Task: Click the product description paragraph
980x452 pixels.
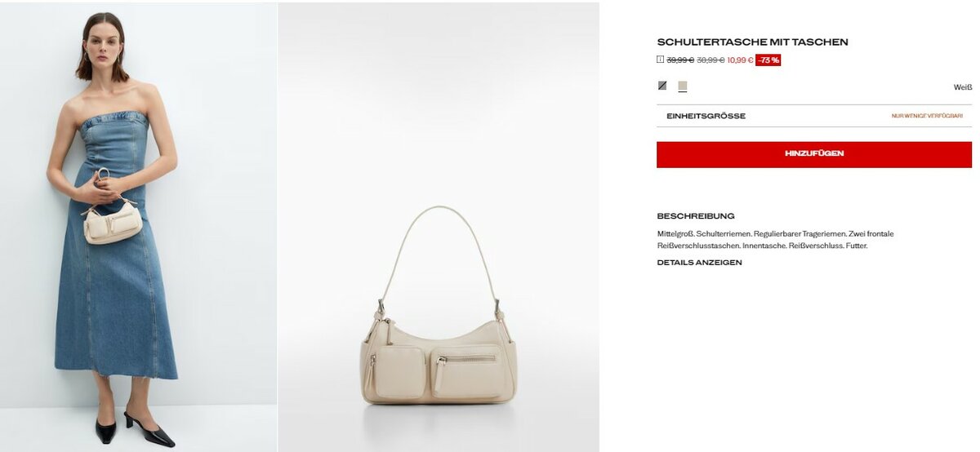Action: [776, 239]
